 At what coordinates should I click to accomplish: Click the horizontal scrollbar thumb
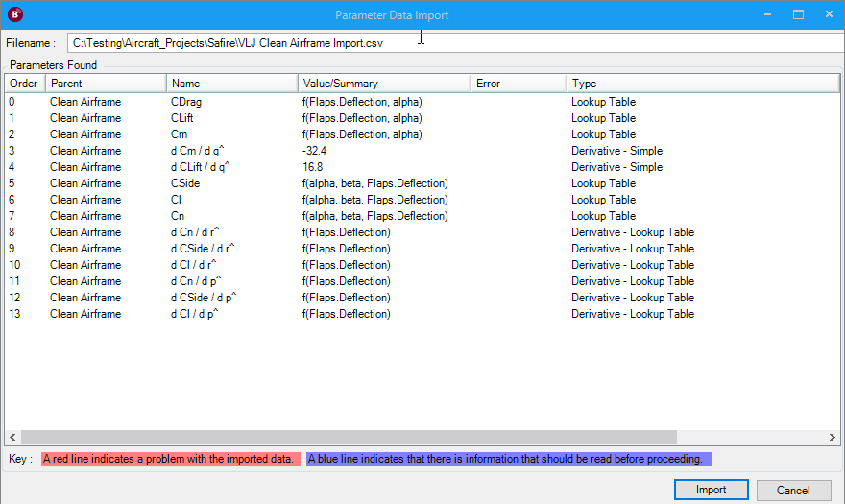point(349,437)
